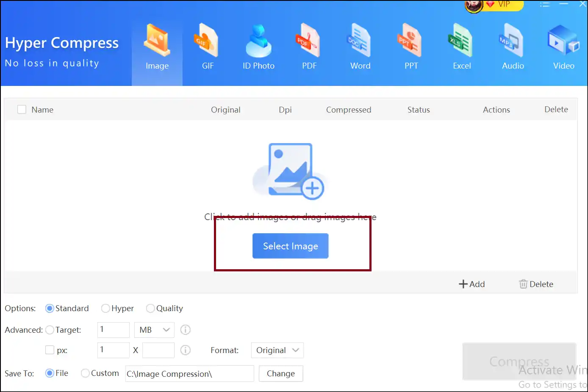Click the px height input field

(x=158, y=350)
